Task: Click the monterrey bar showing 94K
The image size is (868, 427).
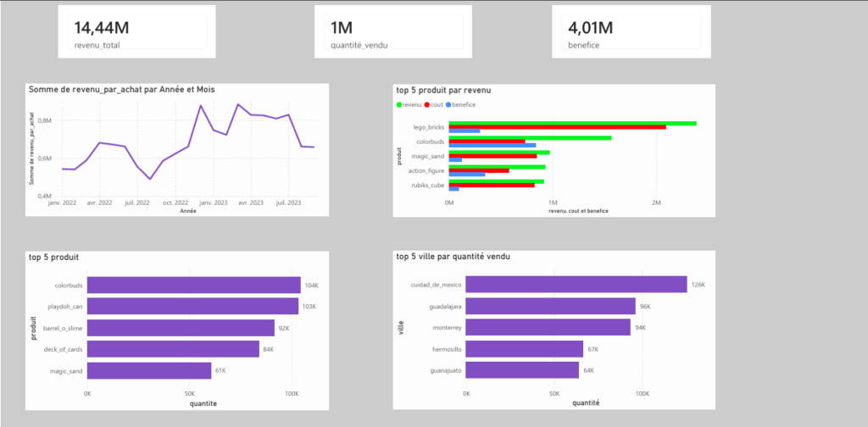Action: (x=548, y=327)
